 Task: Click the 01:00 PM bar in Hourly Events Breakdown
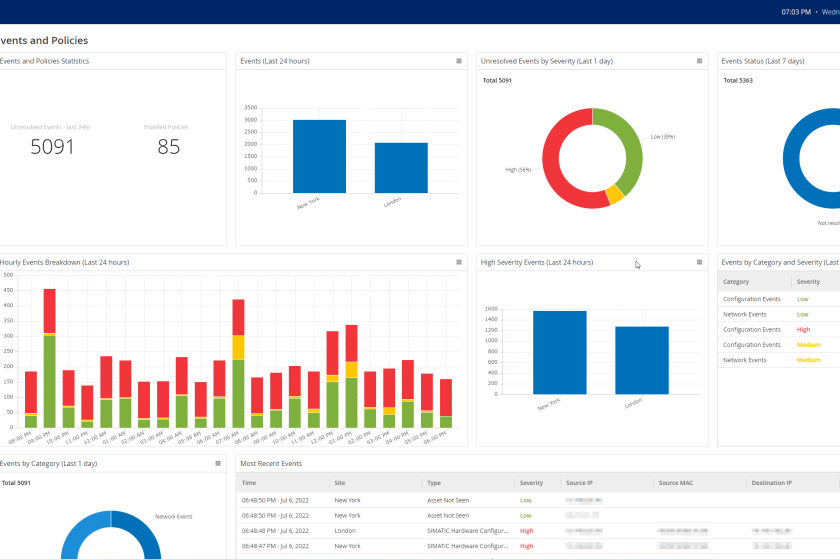coord(351,376)
